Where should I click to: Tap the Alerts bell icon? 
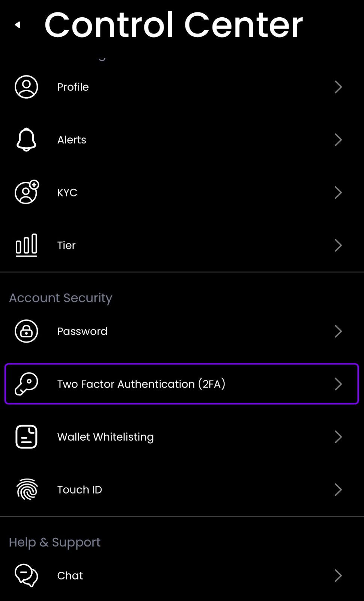(26, 140)
